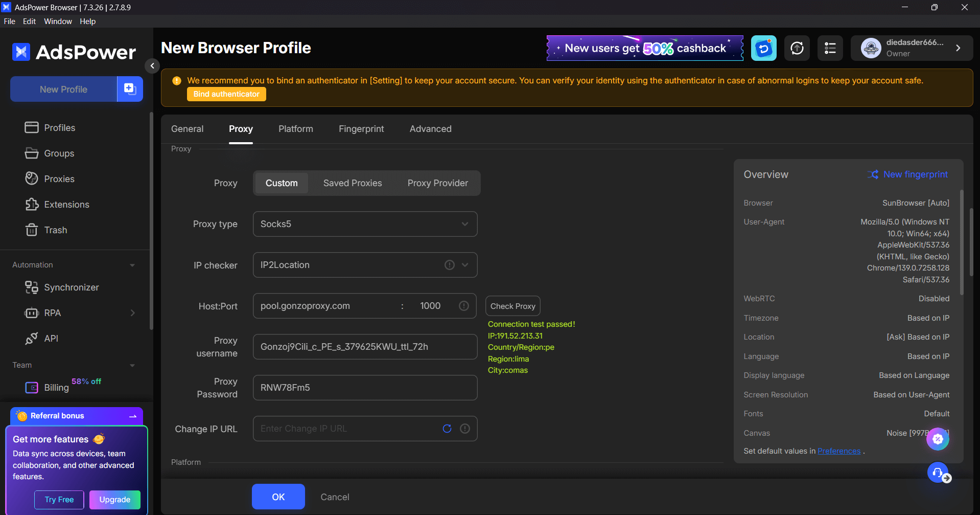Click the Check Proxy button
Image resolution: width=980 pixels, height=515 pixels.
click(513, 306)
